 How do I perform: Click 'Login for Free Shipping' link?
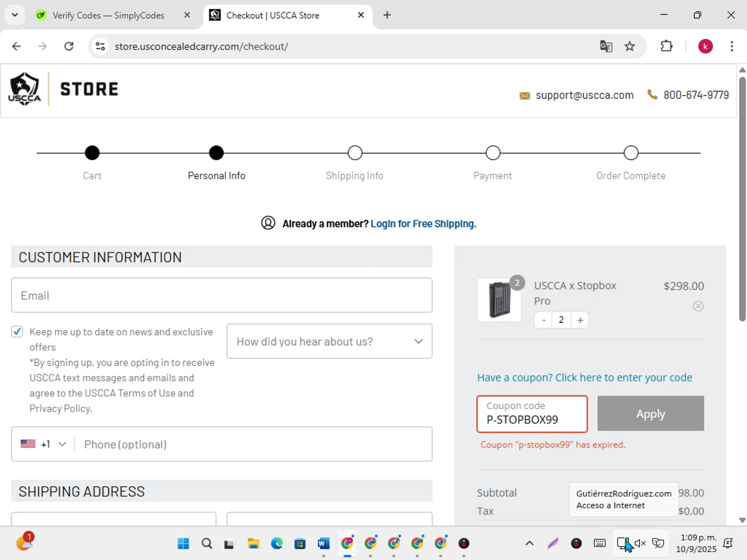click(x=423, y=224)
